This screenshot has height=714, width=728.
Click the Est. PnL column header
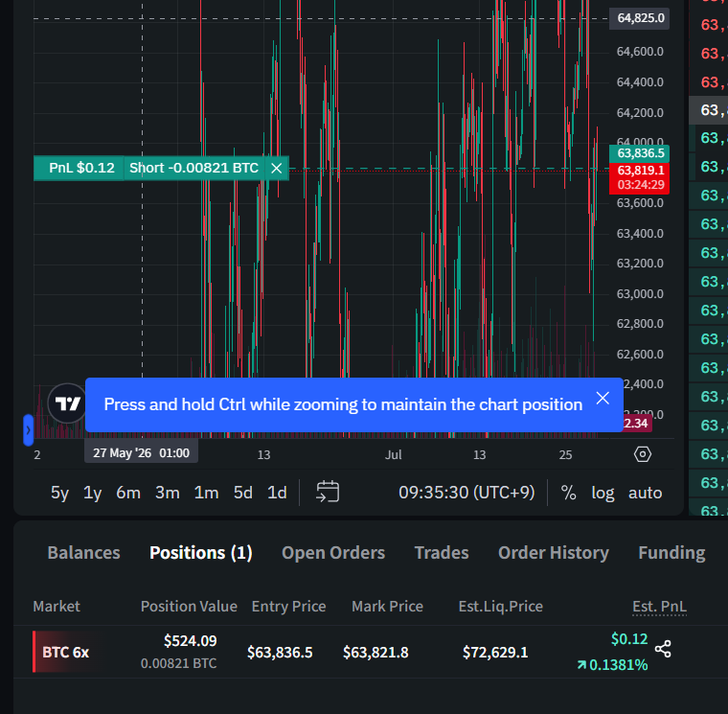[x=659, y=607]
